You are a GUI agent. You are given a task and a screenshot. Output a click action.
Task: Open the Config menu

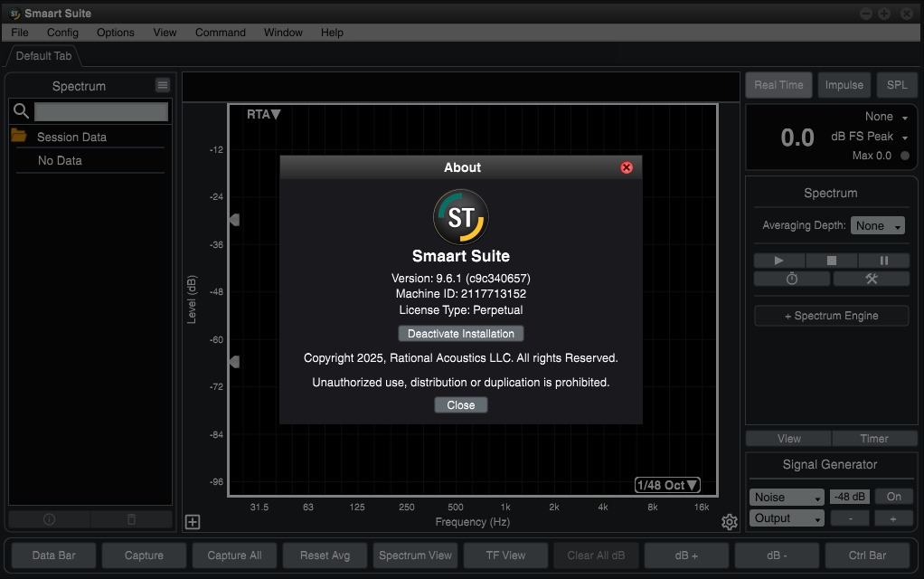coord(62,32)
